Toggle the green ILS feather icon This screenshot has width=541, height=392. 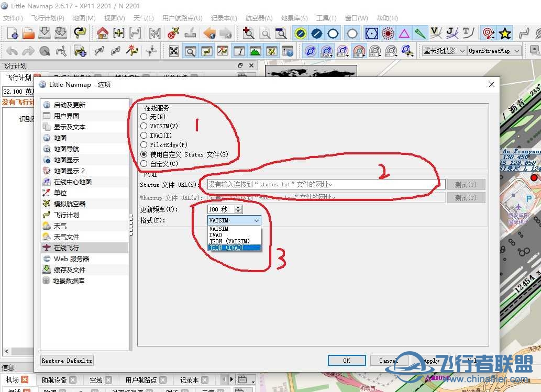[420, 33]
